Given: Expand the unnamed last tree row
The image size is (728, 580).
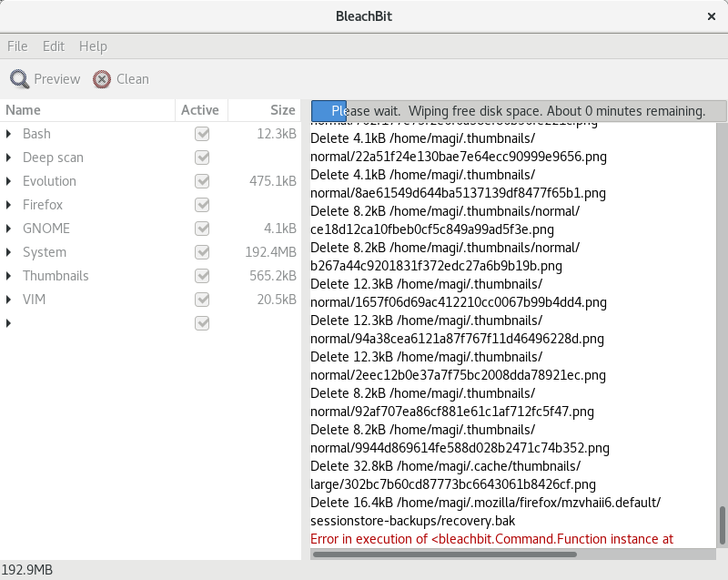Looking at the screenshot, I should tap(9, 323).
